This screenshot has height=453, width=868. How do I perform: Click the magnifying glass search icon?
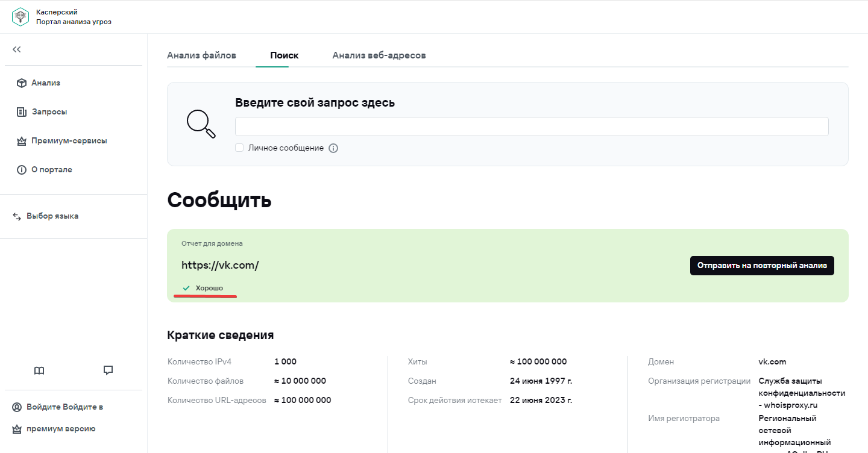click(x=201, y=124)
